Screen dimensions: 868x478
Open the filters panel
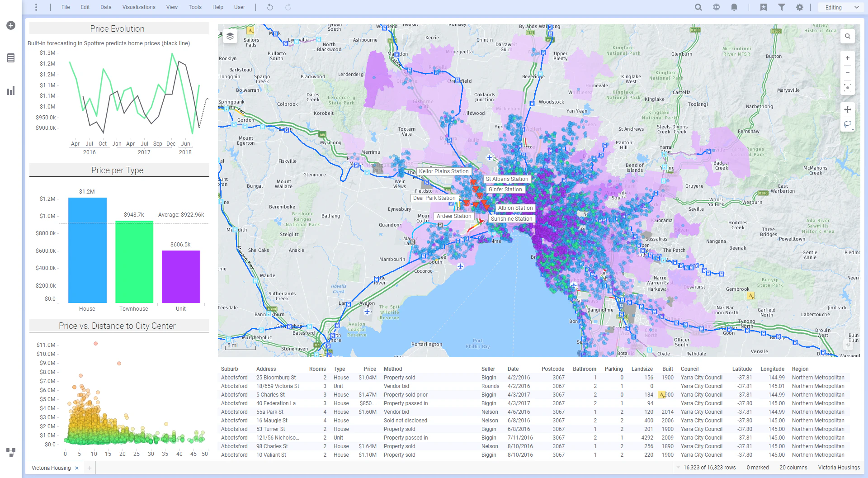782,7
